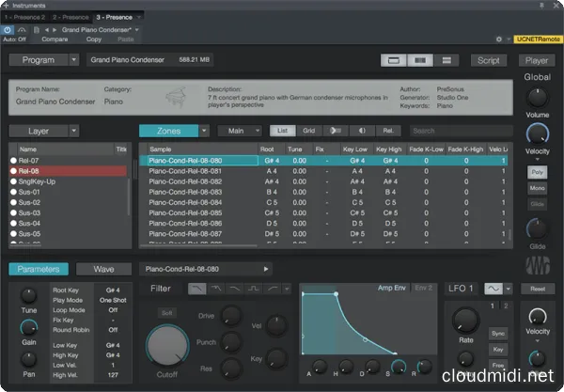This screenshot has width=564, height=392.
Task: Select the single panel view layout
Action: point(394,60)
